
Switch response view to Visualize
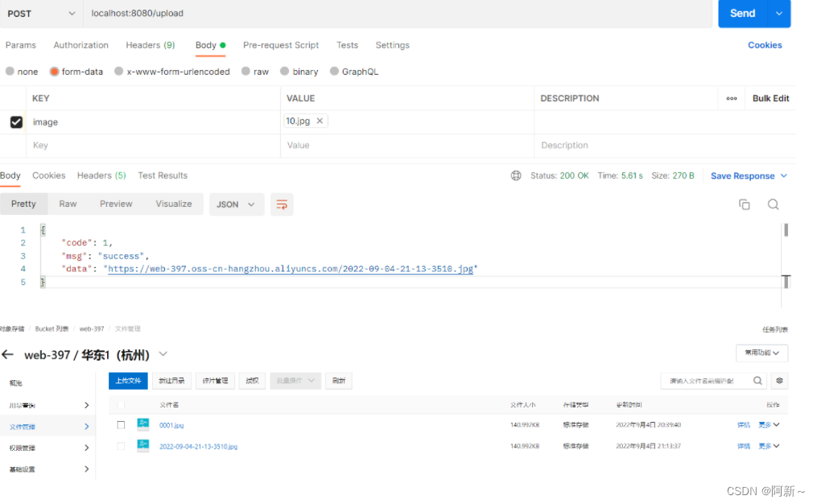pos(174,204)
